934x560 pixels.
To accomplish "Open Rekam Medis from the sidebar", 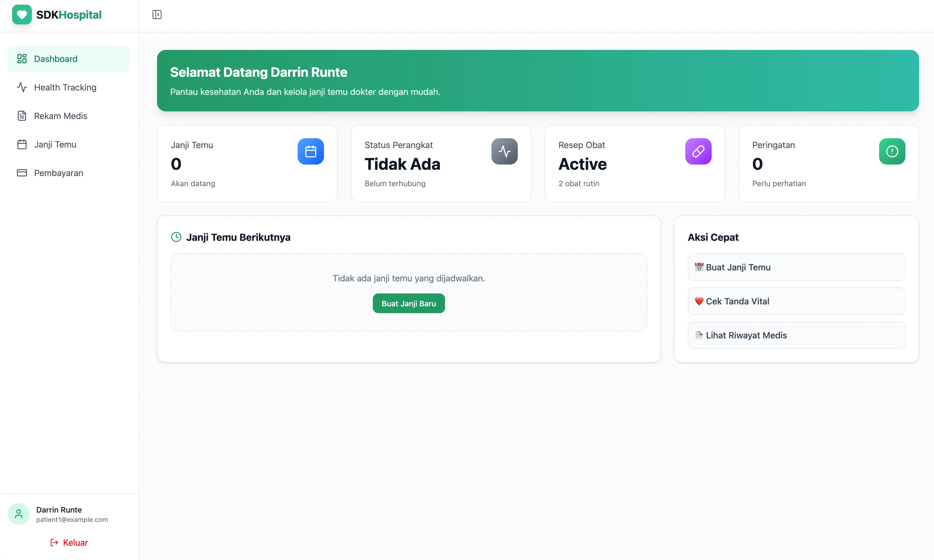I will [60, 115].
